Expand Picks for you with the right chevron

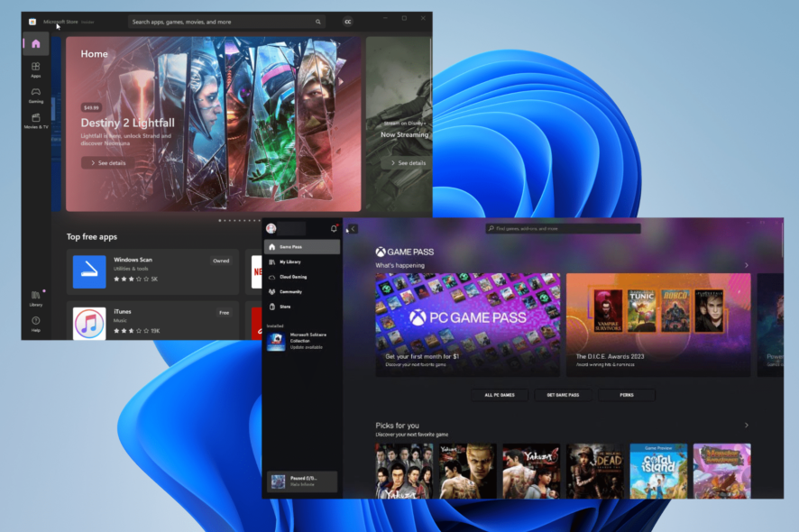coord(747,425)
